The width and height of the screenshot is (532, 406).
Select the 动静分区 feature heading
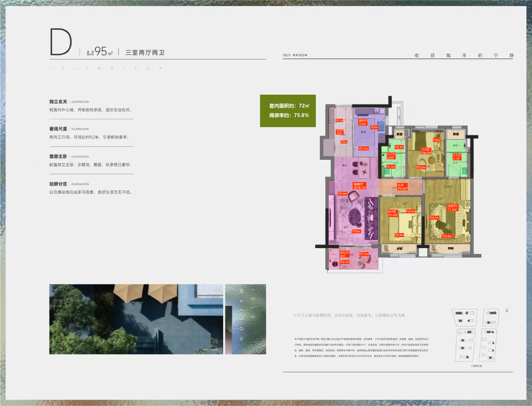58,184
